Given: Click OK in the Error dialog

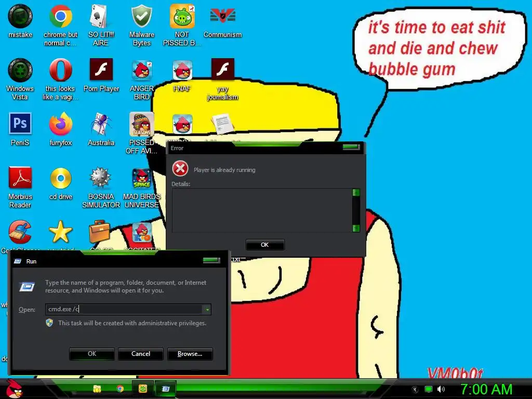Looking at the screenshot, I should click(x=264, y=245).
